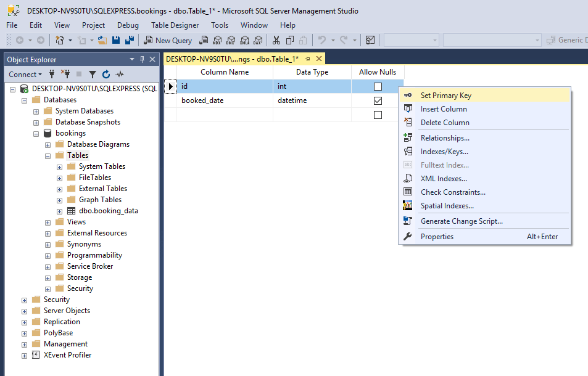
Task: Click the empty Column Name cell in last row
Action: point(225,115)
